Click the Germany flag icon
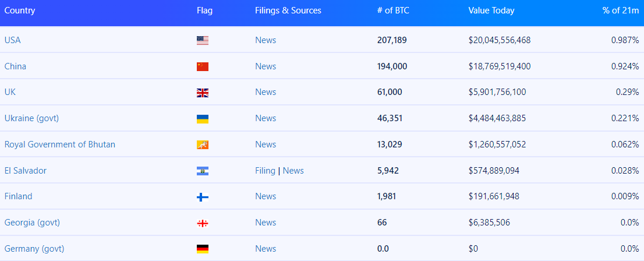This screenshot has height=261, width=644. pos(202,249)
